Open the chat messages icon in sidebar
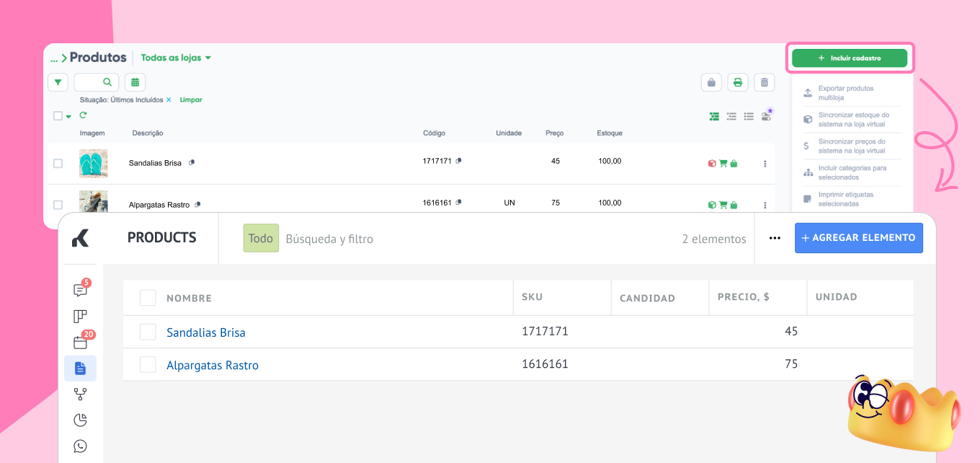 (x=80, y=290)
